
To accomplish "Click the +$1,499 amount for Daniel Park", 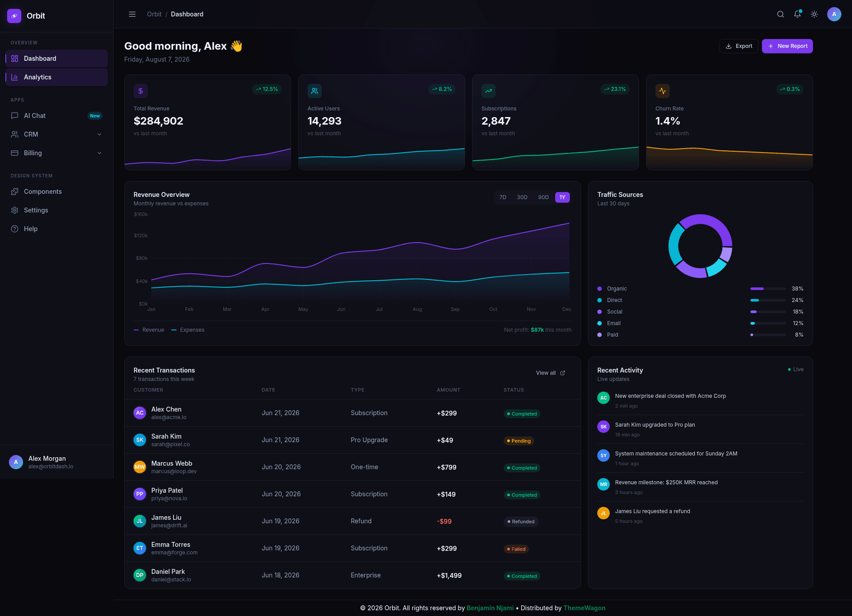I will pyautogui.click(x=449, y=576).
